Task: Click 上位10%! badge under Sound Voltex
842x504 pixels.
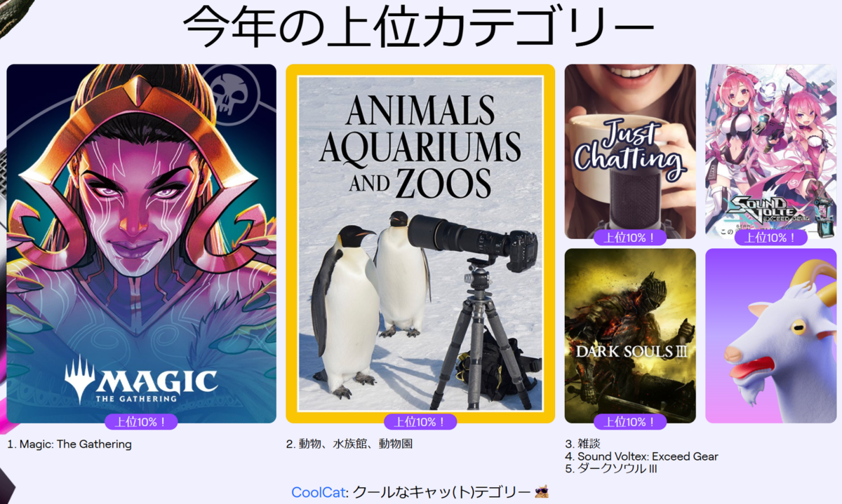Action: point(770,238)
